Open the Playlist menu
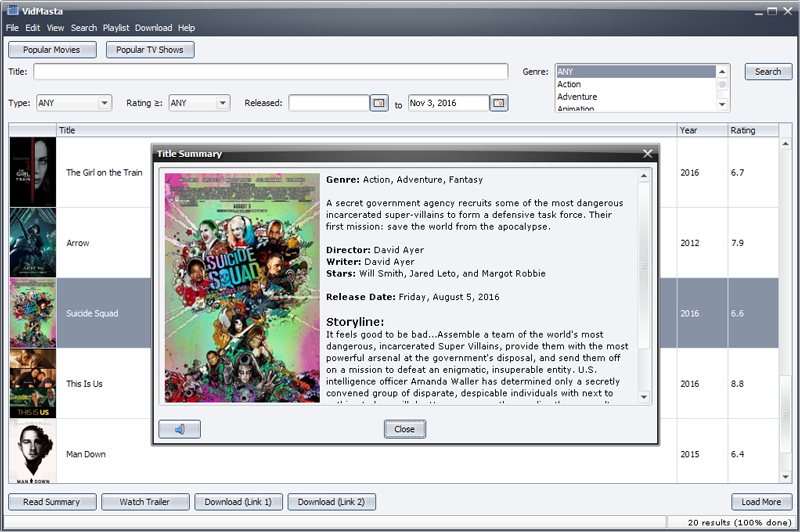The image size is (800, 532). [116, 28]
